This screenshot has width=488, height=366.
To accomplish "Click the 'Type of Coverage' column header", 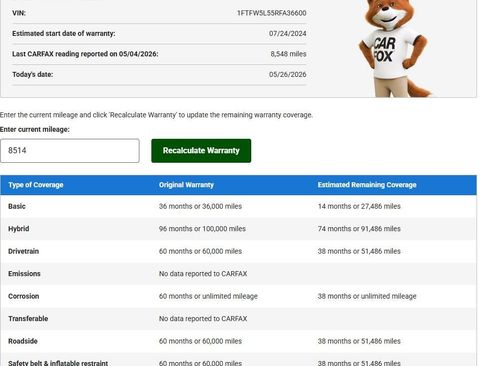I will (x=36, y=185).
